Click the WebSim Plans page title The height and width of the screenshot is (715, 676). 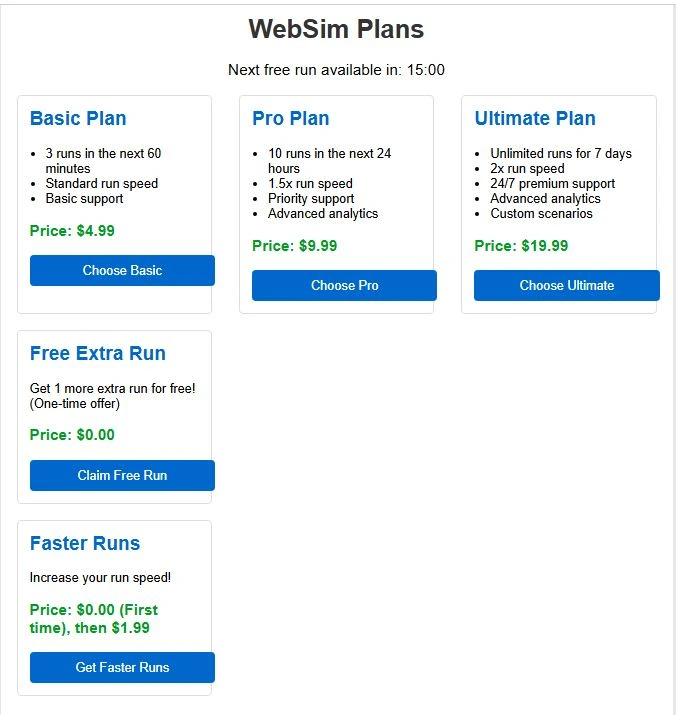point(336,30)
